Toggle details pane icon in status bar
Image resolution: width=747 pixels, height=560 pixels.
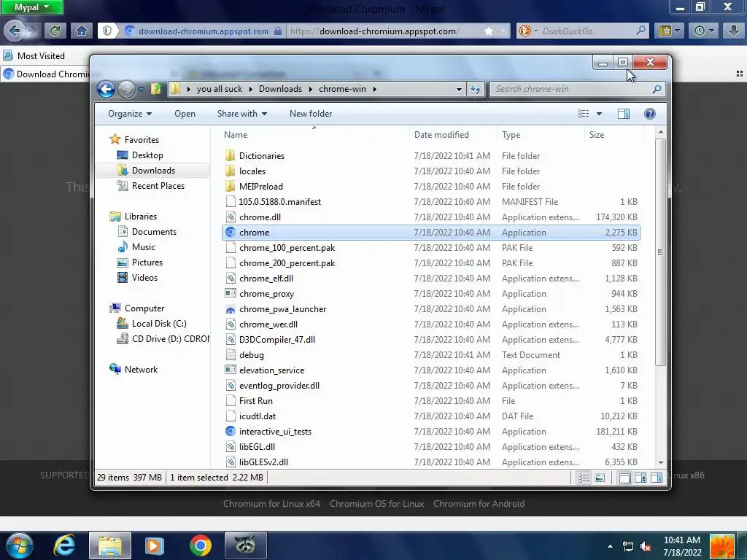pos(624,478)
